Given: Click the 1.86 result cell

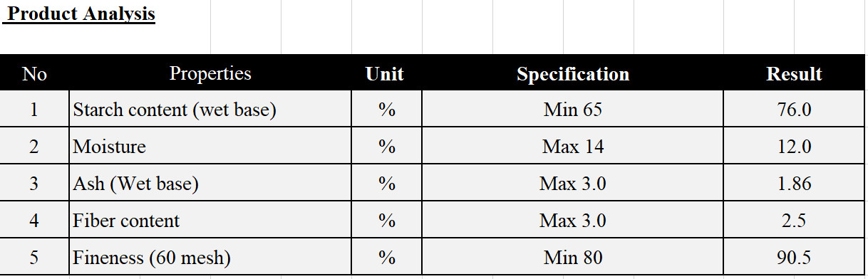Looking at the screenshot, I should tap(794, 184).
